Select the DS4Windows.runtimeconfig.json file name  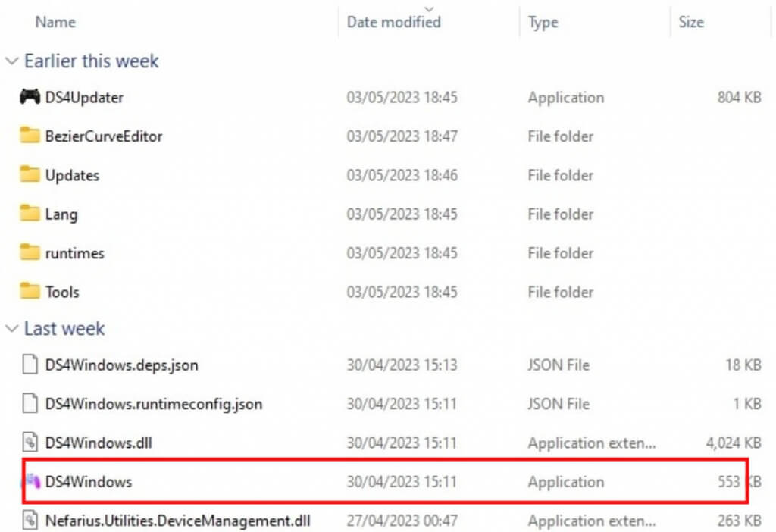(153, 404)
